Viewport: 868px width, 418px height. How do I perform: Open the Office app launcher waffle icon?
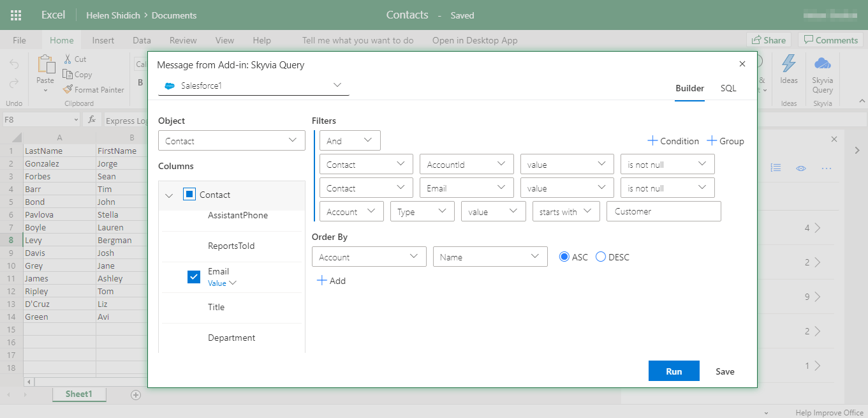tap(15, 15)
